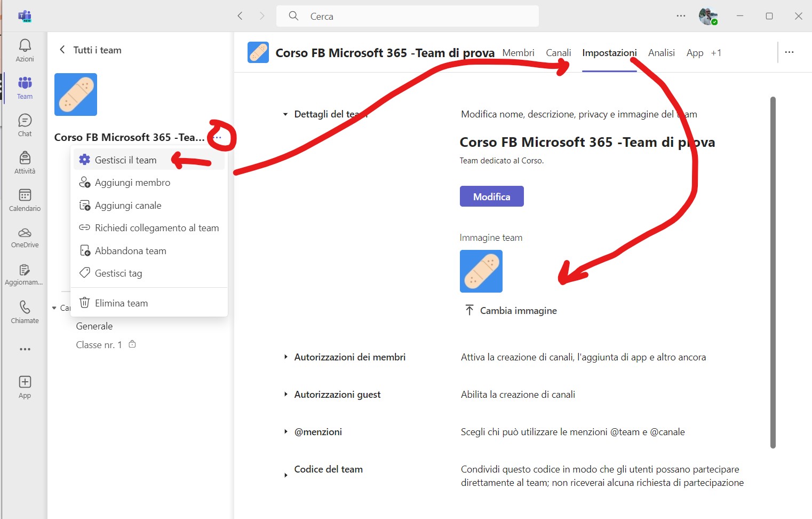The image size is (812, 519).
Task: Open the Generale channel
Action: point(94,326)
